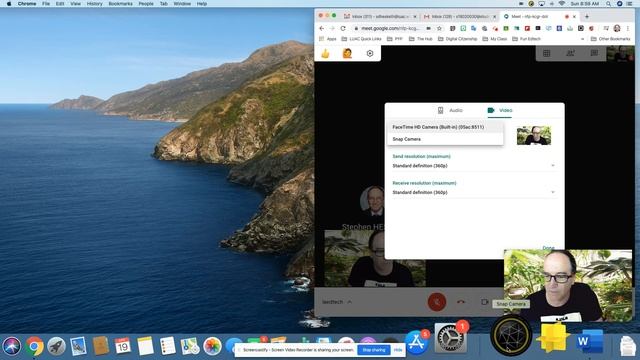Open the Other Bookmarks folder
This screenshot has width=640, height=360.
pos(611,39)
